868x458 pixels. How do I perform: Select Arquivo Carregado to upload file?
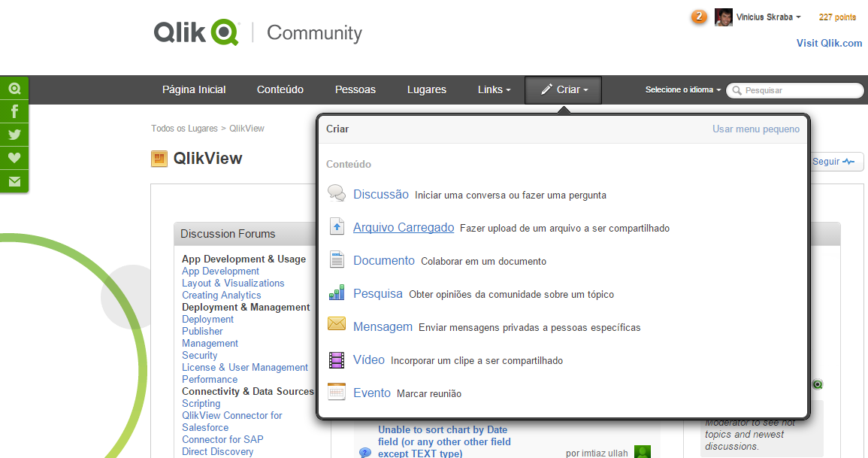pos(404,228)
